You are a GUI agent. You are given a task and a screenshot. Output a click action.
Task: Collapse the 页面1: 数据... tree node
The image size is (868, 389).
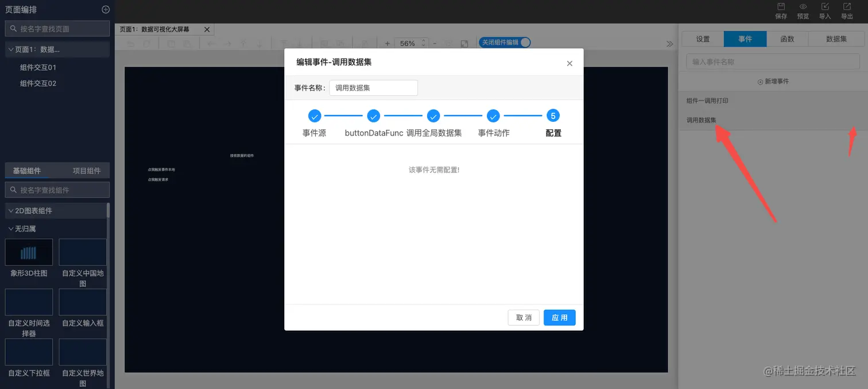click(x=11, y=49)
